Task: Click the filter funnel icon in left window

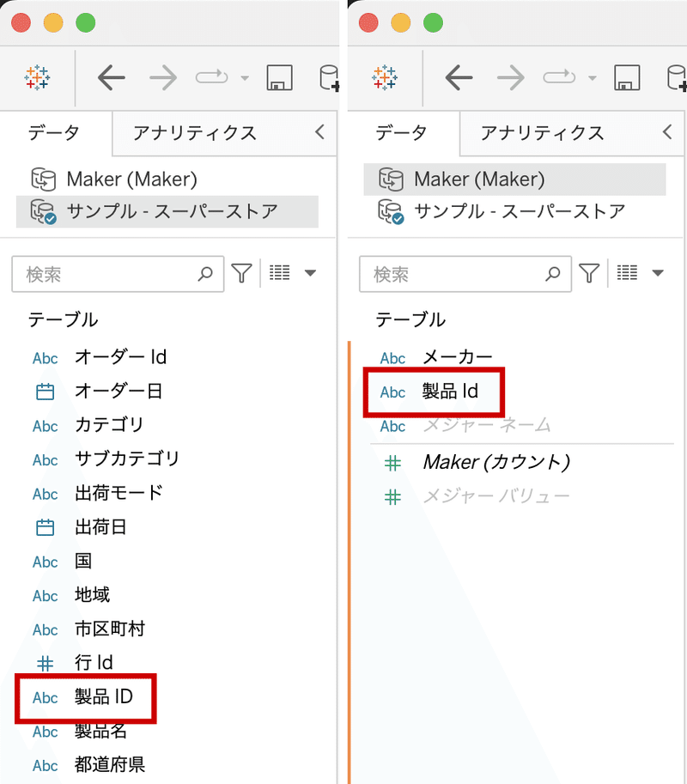Action: [x=241, y=274]
